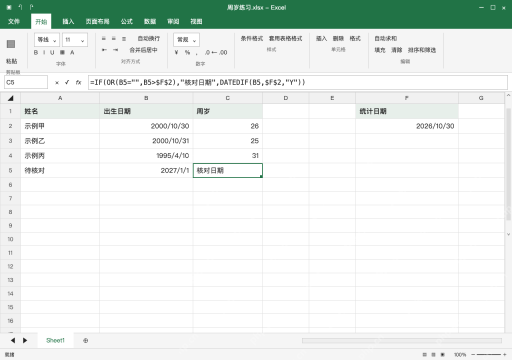Click 自动求和 AutoSum
512x360 pixels.
pyautogui.click(x=385, y=39)
